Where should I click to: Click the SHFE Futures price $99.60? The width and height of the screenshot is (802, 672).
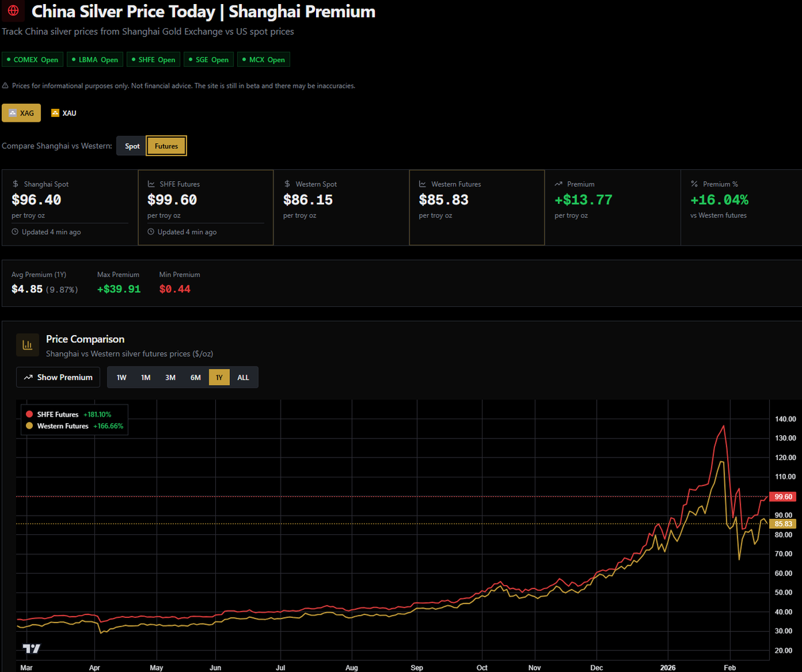172,200
